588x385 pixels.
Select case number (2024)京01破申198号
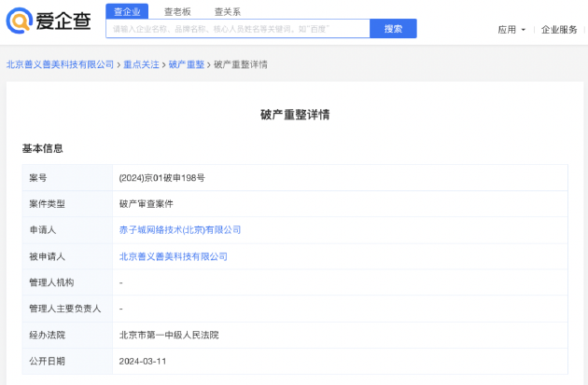(162, 178)
